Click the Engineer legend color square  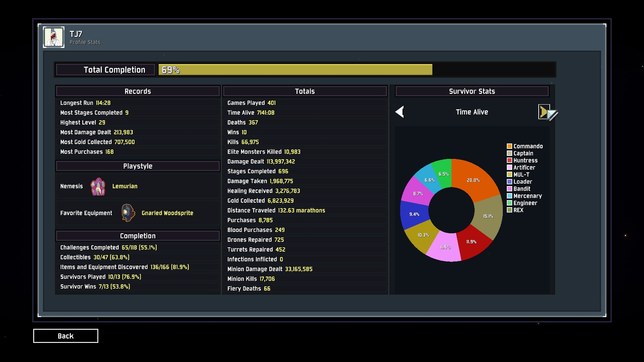tap(509, 203)
